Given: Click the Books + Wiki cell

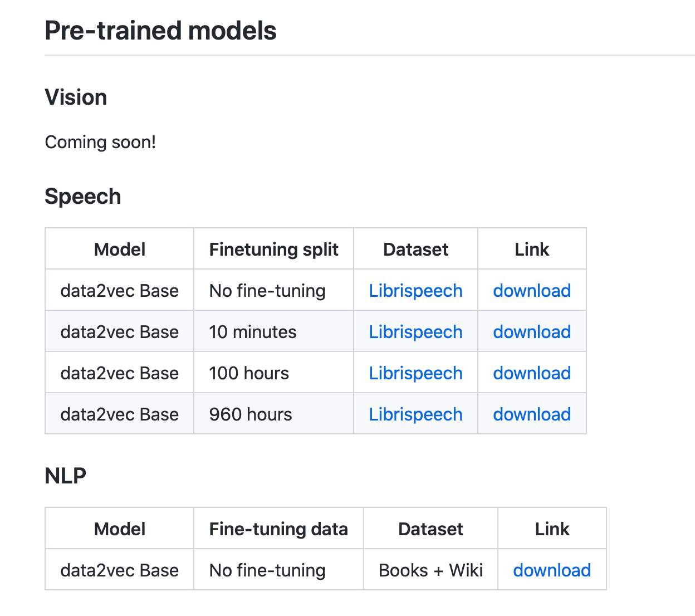Looking at the screenshot, I should click(430, 570).
